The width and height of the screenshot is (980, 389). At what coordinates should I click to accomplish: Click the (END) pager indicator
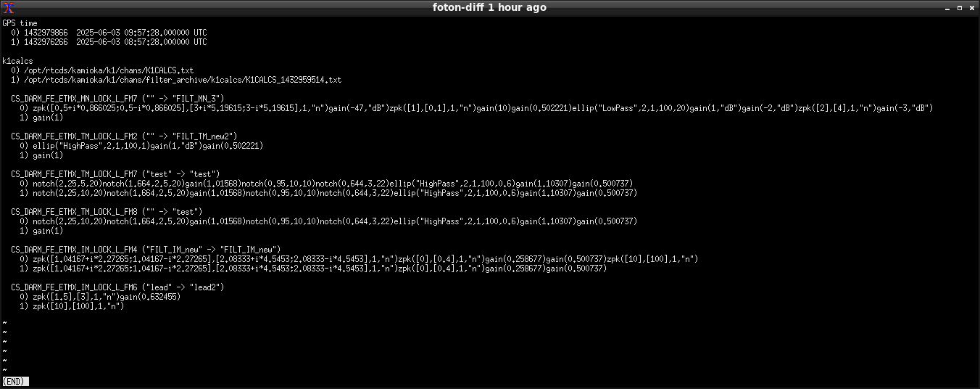click(16, 381)
